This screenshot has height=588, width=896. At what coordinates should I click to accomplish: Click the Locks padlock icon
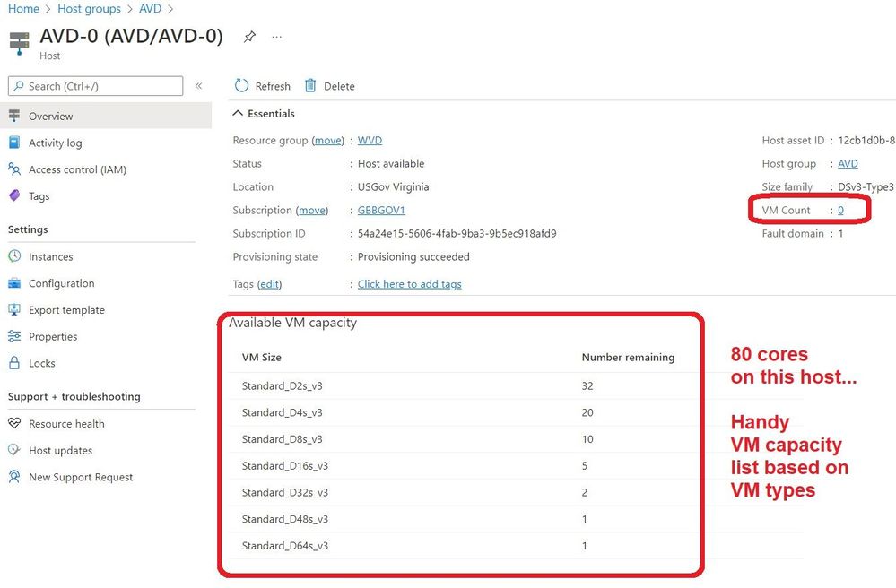pos(14,362)
